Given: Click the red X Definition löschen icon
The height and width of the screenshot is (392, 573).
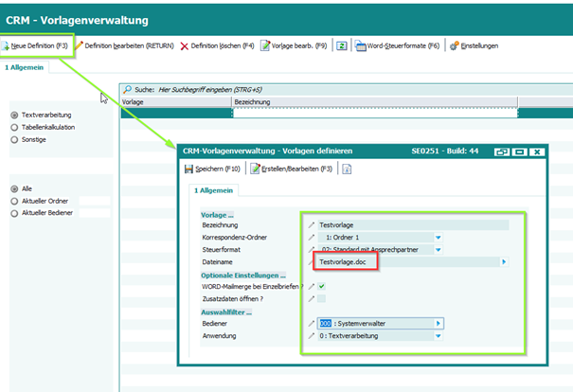Looking at the screenshot, I should tap(184, 45).
